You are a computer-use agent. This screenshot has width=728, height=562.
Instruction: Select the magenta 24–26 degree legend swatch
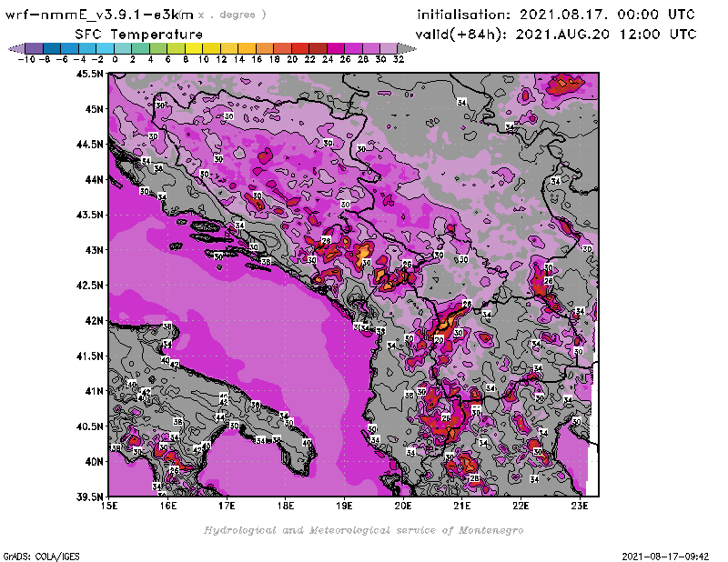click(x=335, y=47)
